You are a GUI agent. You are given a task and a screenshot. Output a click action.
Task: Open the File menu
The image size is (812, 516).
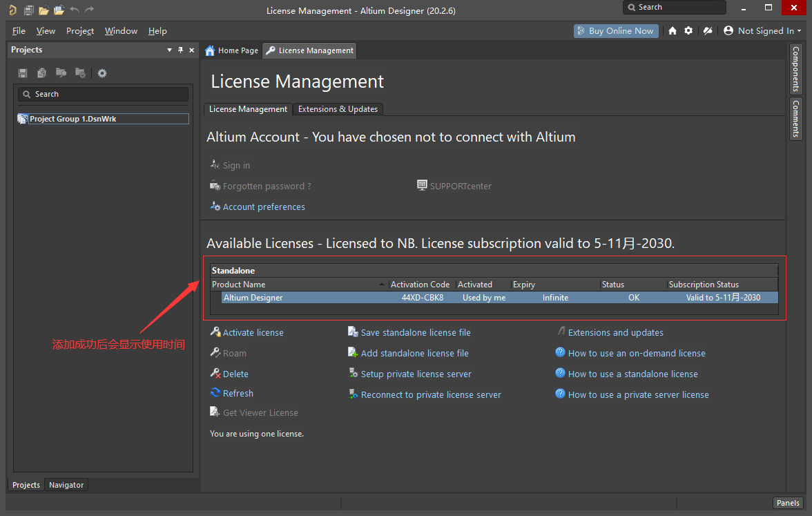(x=19, y=31)
